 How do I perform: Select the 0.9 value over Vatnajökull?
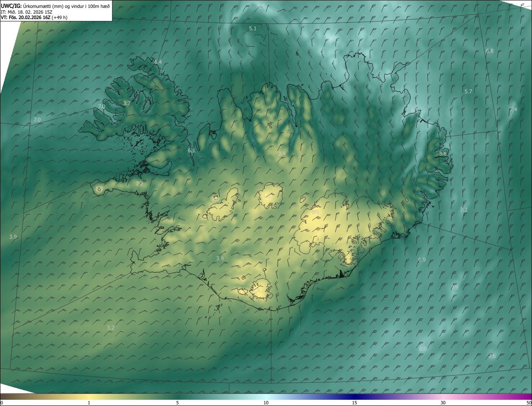(315, 212)
